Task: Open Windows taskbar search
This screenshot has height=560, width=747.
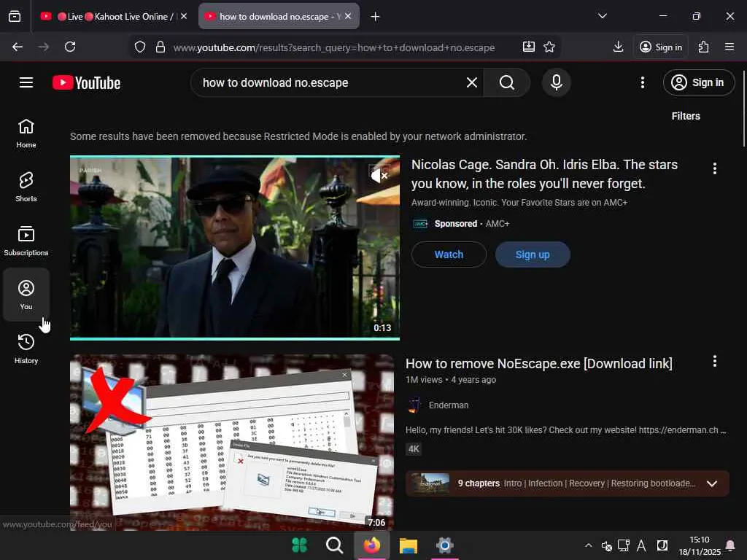Action: tap(334, 545)
